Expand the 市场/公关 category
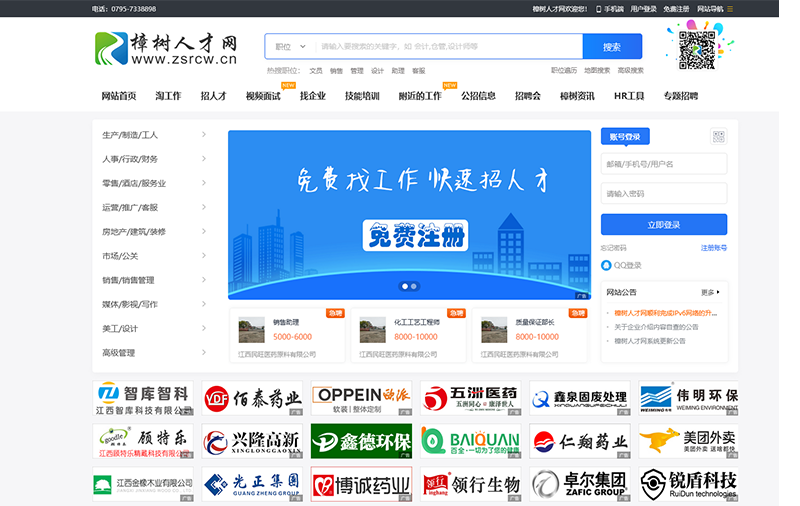Viewport: 800px width, 506px height. coord(154,256)
